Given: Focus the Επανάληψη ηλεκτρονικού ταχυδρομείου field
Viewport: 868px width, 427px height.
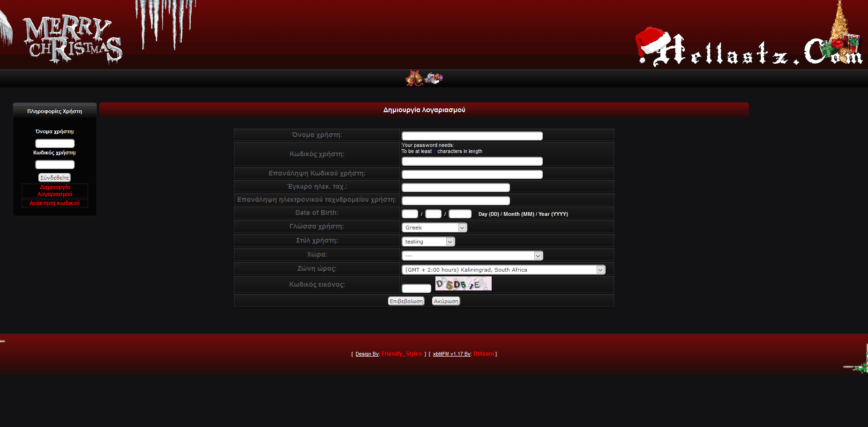Looking at the screenshot, I should pos(456,201).
